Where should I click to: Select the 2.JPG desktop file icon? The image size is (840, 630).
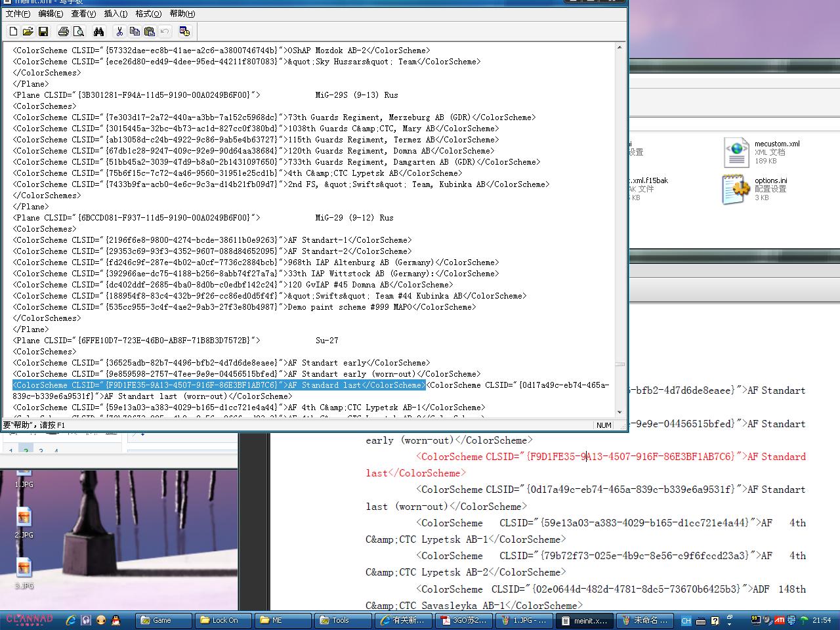(24, 516)
